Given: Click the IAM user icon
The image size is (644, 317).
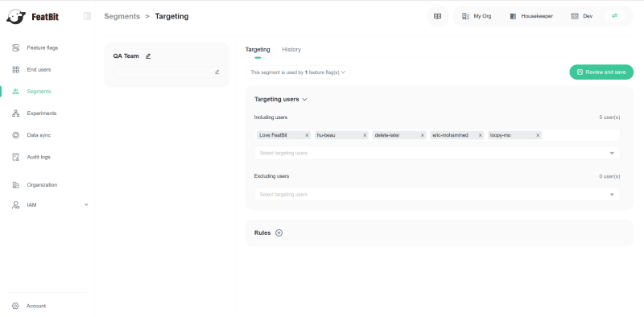Looking at the screenshot, I should coord(15,205).
